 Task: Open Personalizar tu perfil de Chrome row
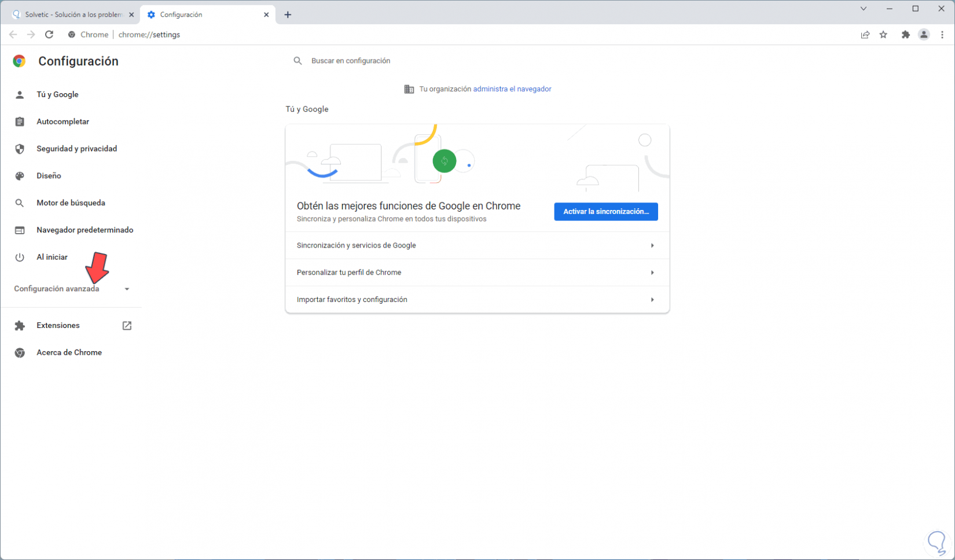(x=477, y=273)
